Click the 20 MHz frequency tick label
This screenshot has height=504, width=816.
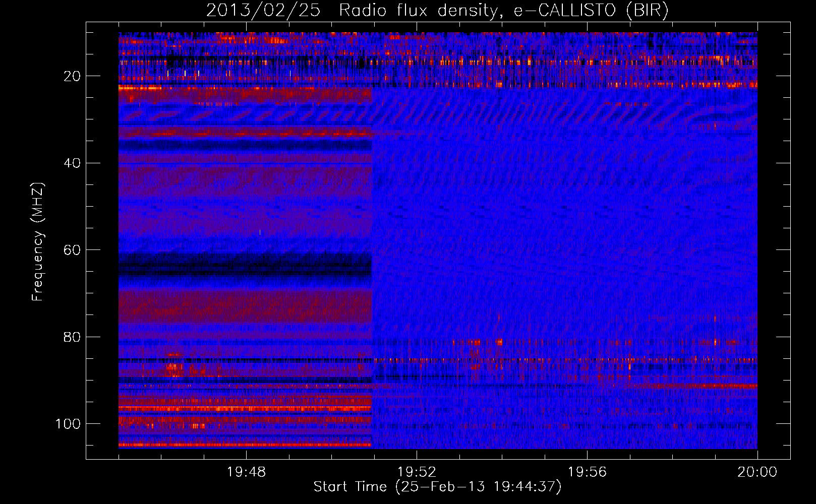pyautogui.click(x=72, y=76)
